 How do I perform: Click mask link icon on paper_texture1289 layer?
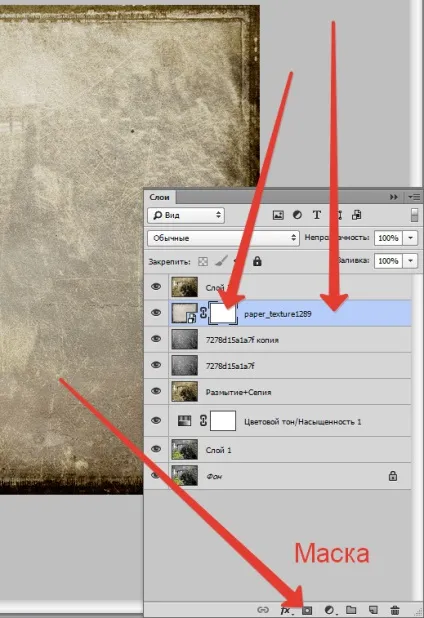[x=203, y=313]
